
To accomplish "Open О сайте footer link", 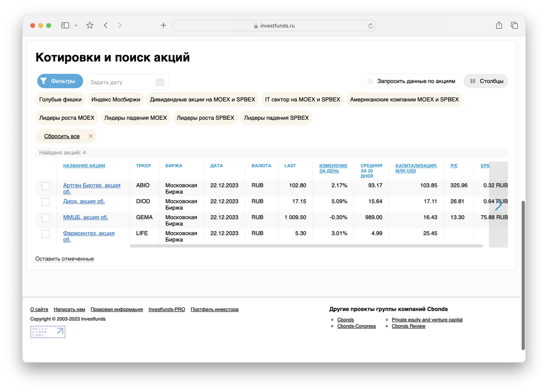I will tap(39, 310).
